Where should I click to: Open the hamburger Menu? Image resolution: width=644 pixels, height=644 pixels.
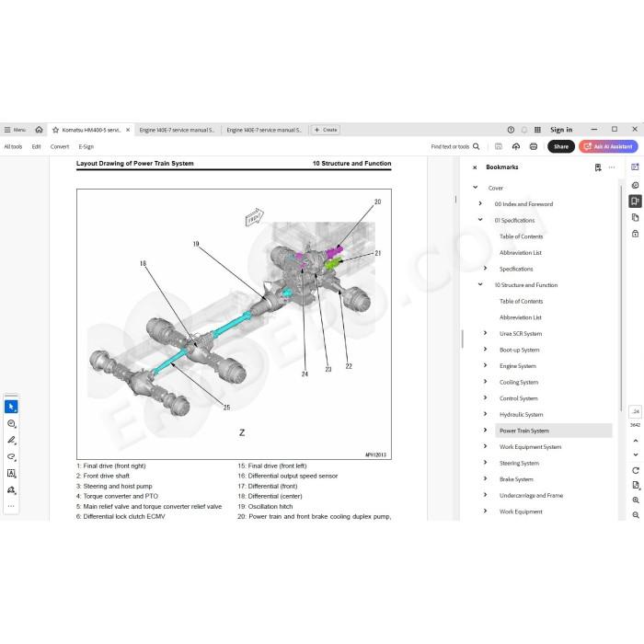(x=16, y=130)
